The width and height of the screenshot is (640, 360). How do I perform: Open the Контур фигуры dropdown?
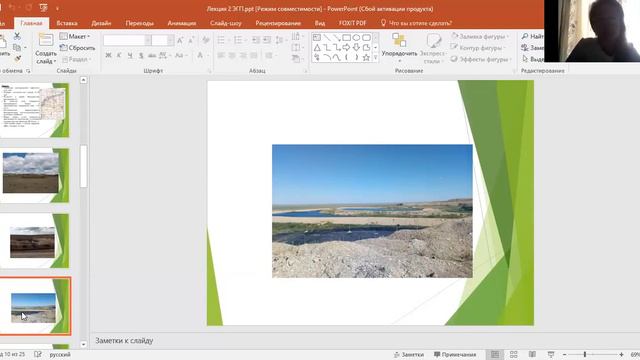point(478,48)
